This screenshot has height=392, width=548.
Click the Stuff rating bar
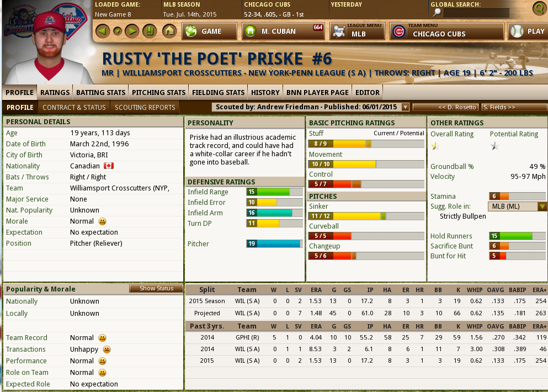[339, 144]
